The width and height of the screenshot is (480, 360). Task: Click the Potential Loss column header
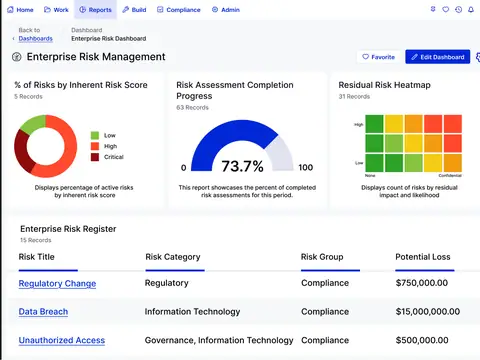423,257
